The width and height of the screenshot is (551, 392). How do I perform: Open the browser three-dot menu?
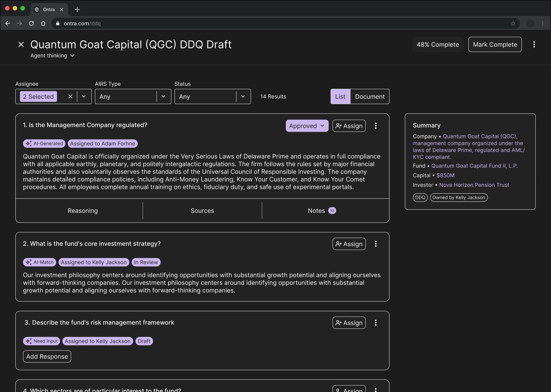[542, 23]
